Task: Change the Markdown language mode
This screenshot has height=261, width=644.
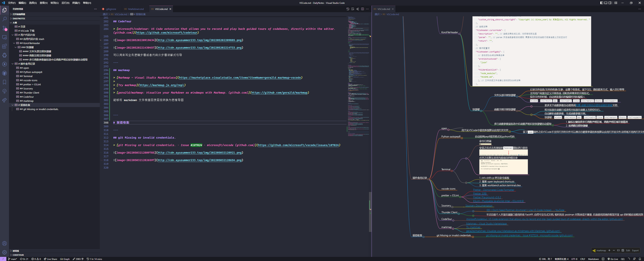Action: coord(593,259)
